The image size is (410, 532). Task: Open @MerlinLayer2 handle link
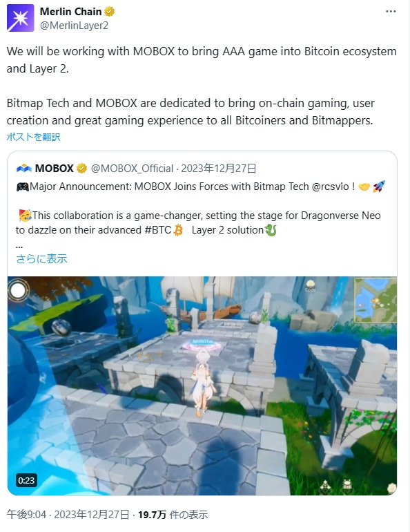[74, 26]
